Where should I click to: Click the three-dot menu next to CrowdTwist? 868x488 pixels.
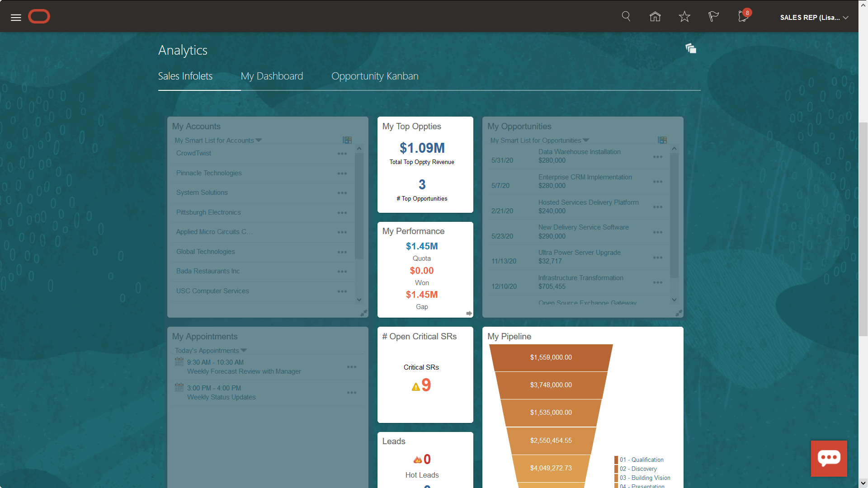tap(342, 154)
